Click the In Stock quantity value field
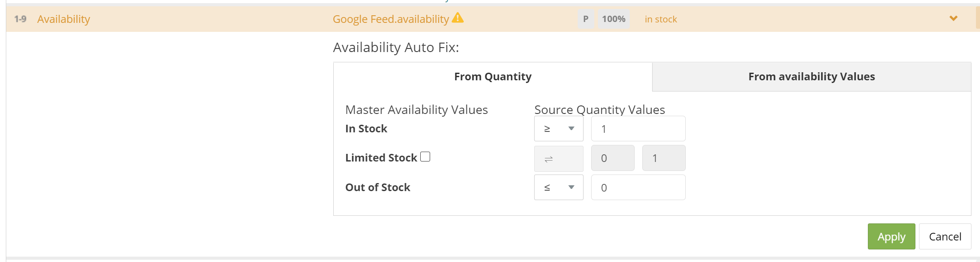Viewport: 980px width, 262px height. (638, 129)
